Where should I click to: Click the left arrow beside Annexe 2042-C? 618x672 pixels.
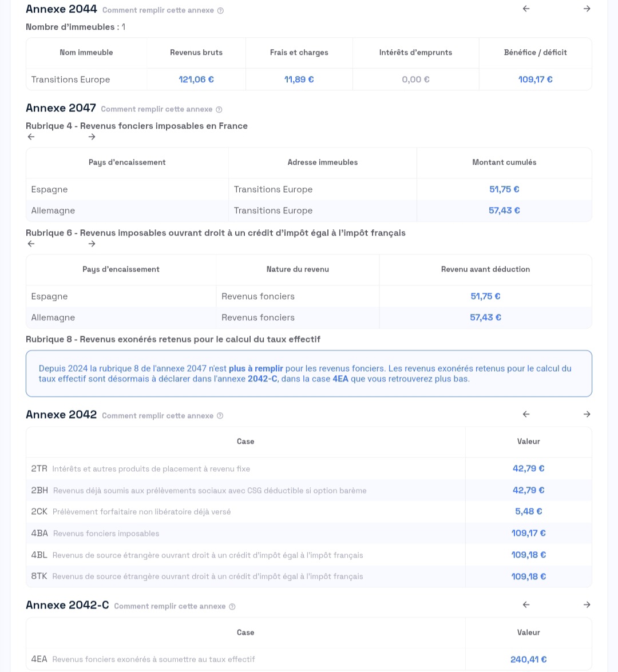[526, 605]
